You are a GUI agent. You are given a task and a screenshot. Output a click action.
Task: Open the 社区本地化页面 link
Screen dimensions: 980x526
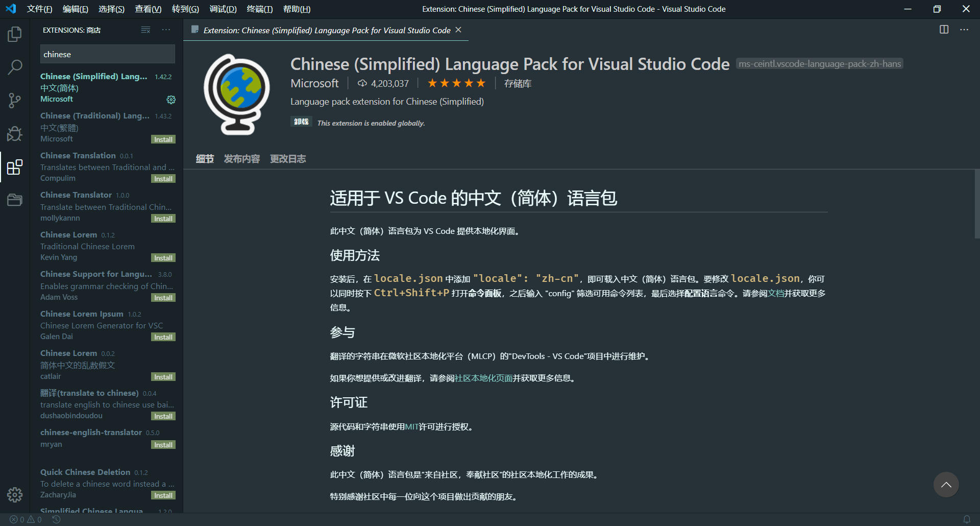[483, 378]
